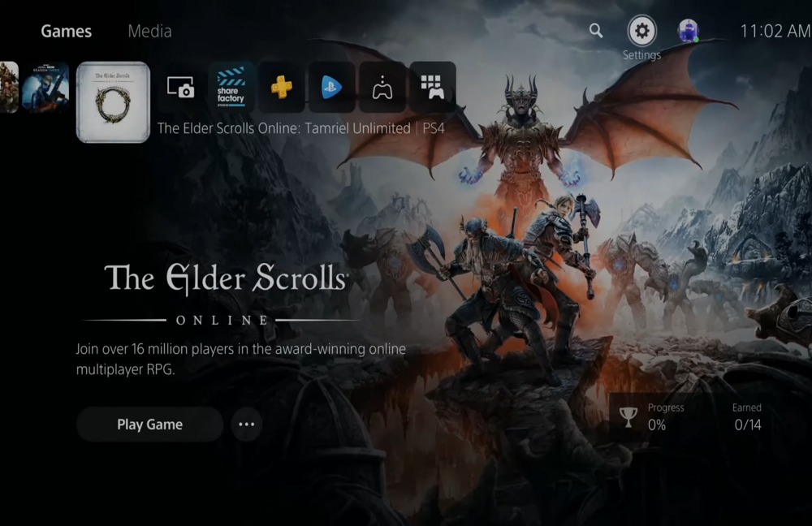
Task: Open the PlayStation Plus icon
Action: (x=281, y=87)
